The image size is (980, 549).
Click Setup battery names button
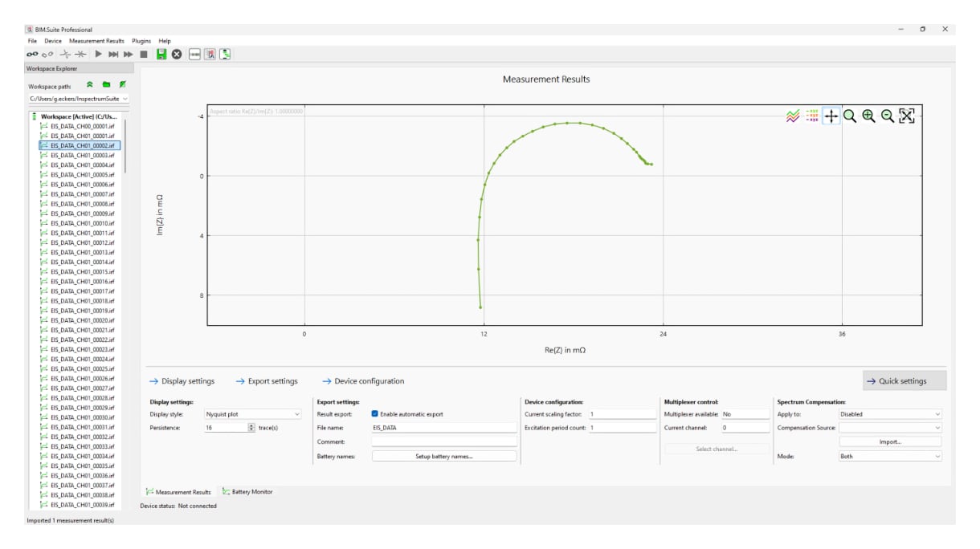click(x=444, y=456)
